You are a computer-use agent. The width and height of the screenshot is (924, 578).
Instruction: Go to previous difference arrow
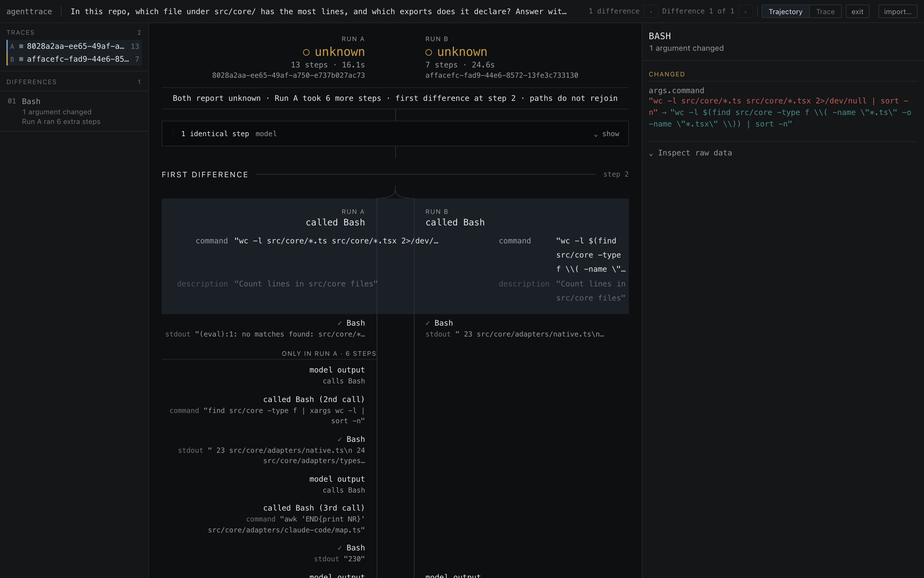click(651, 12)
